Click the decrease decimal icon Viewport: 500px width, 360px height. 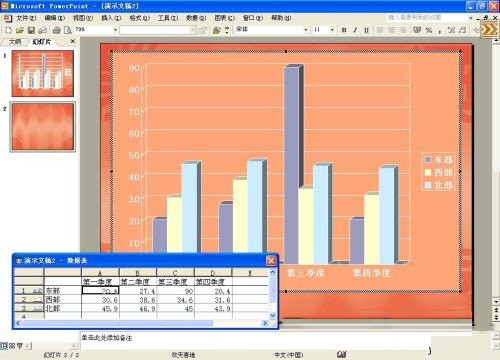click(463, 30)
